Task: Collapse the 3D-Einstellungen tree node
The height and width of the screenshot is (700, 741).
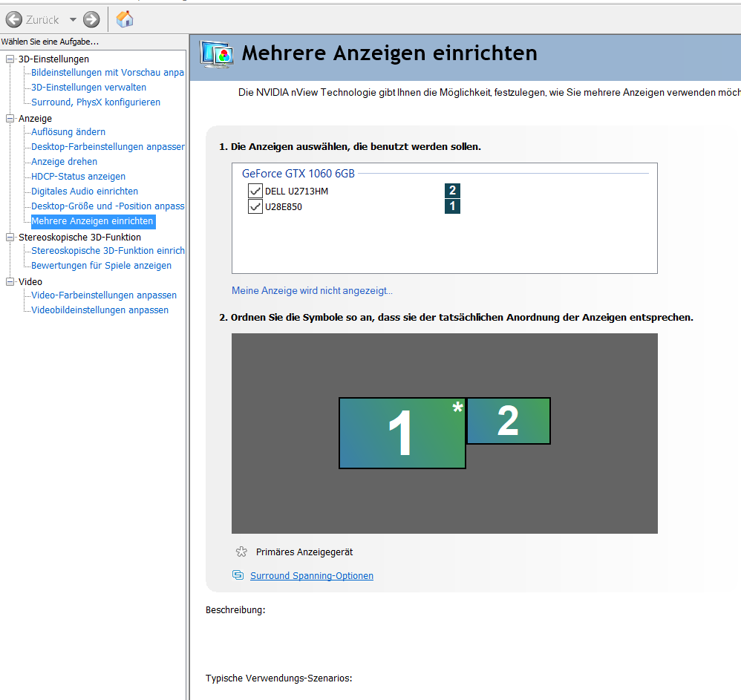Action: [x=10, y=59]
